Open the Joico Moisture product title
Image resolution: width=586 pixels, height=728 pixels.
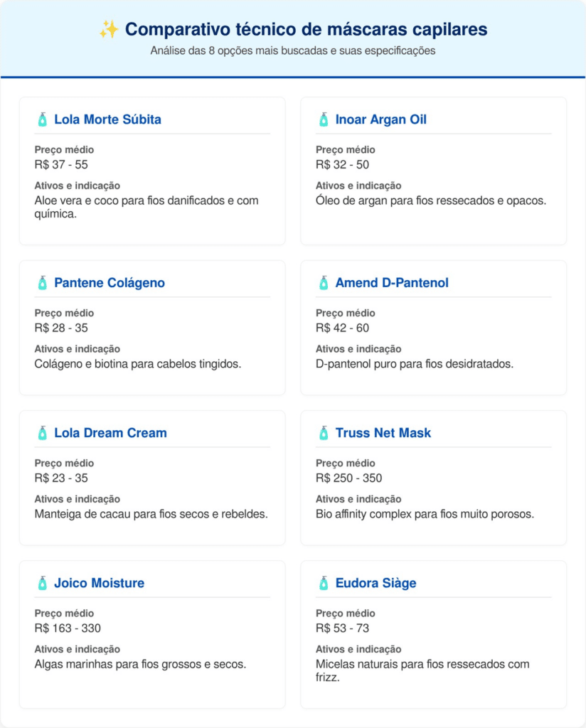pyautogui.click(x=99, y=583)
